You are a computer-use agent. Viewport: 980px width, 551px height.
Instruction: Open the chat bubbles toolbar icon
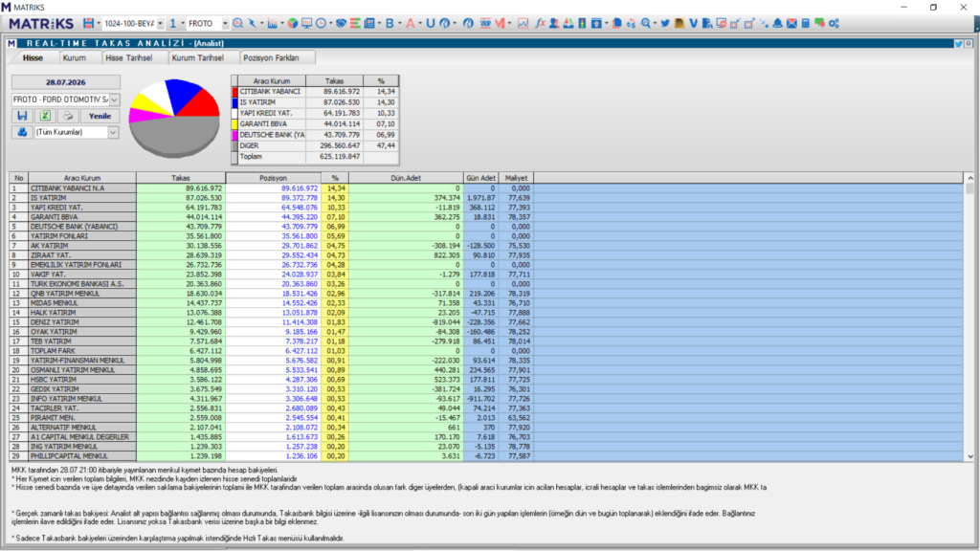[819, 23]
